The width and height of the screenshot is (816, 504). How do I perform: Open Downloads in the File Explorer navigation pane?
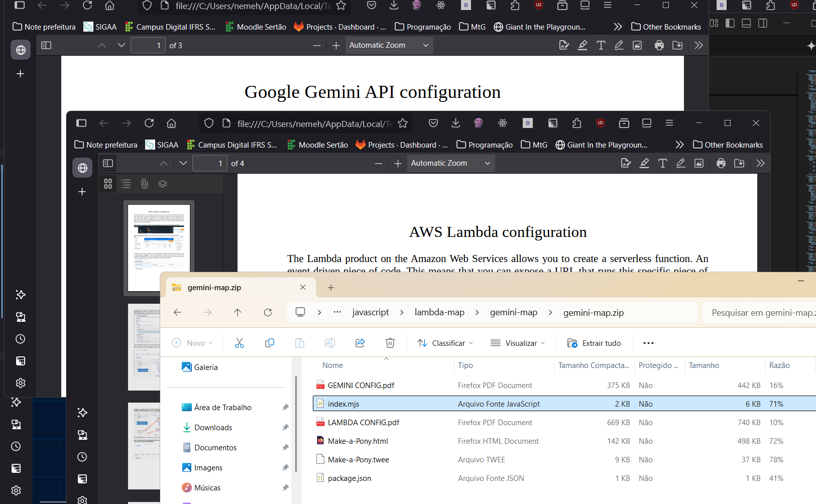(213, 428)
